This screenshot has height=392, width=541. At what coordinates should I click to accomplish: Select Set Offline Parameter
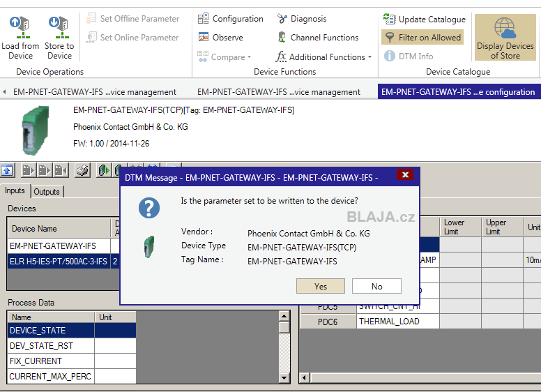133,19
